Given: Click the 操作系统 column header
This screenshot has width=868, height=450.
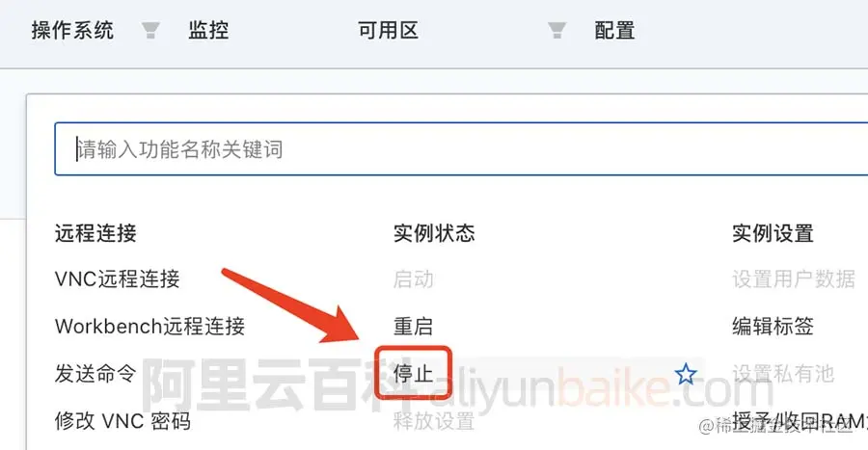Looking at the screenshot, I should click(x=72, y=30).
